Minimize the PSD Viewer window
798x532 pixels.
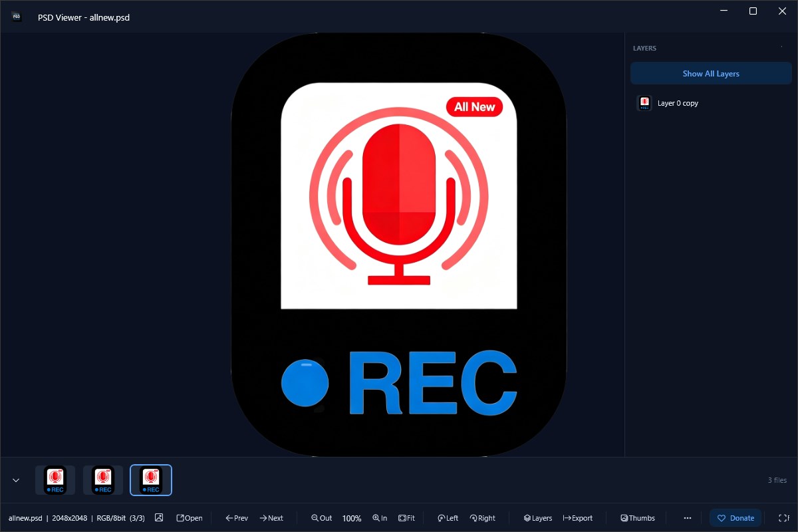723,11
